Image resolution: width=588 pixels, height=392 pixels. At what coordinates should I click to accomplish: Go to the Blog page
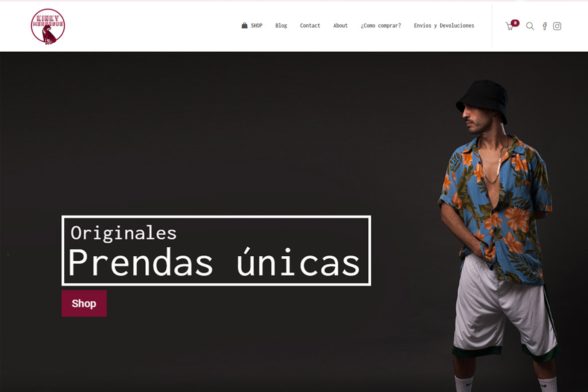click(x=281, y=26)
